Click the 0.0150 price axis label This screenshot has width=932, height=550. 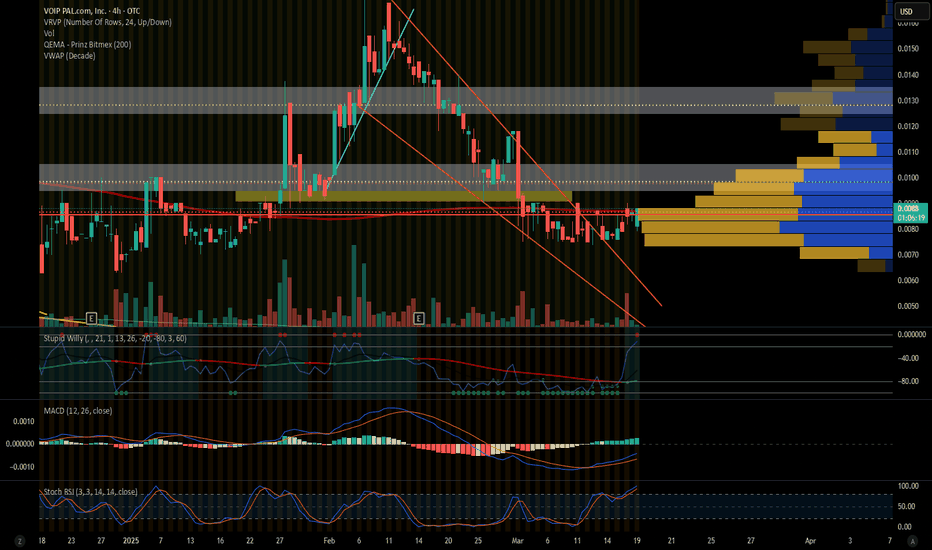[x=908, y=49]
